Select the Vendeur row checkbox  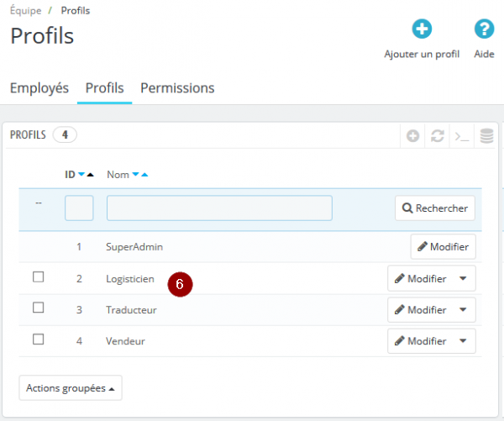(x=39, y=339)
